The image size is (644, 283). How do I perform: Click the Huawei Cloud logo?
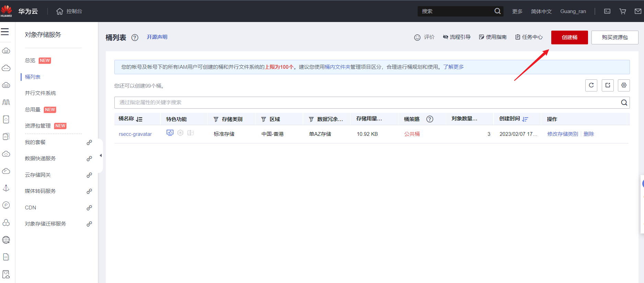coord(6,11)
